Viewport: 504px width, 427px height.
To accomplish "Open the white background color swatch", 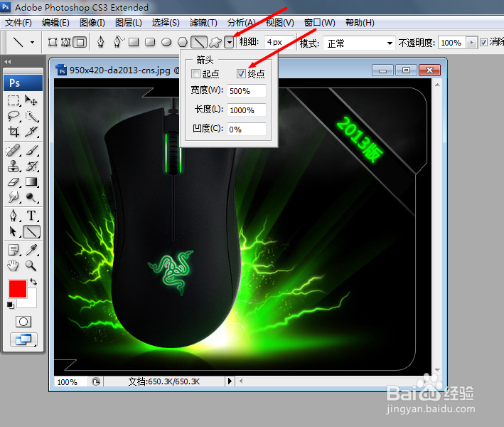I will click(31, 301).
